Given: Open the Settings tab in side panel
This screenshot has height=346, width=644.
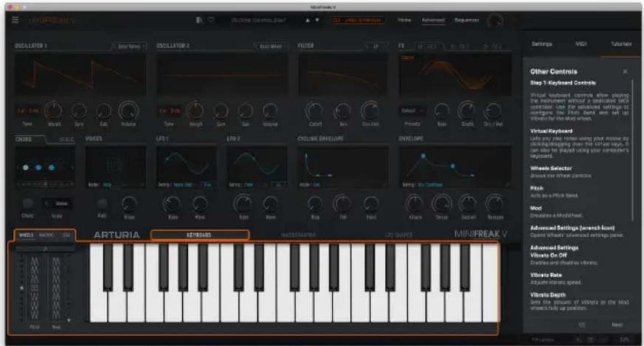Looking at the screenshot, I should pyautogui.click(x=542, y=44).
